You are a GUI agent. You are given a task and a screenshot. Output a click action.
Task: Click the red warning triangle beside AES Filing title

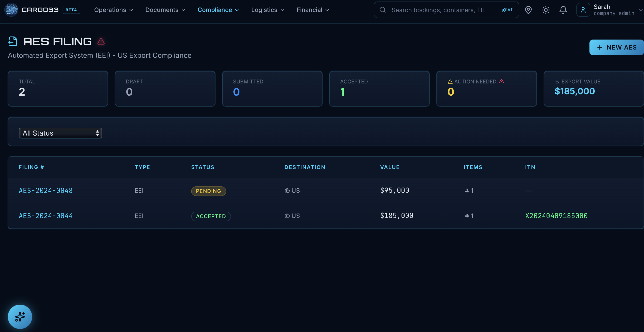(x=101, y=41)
